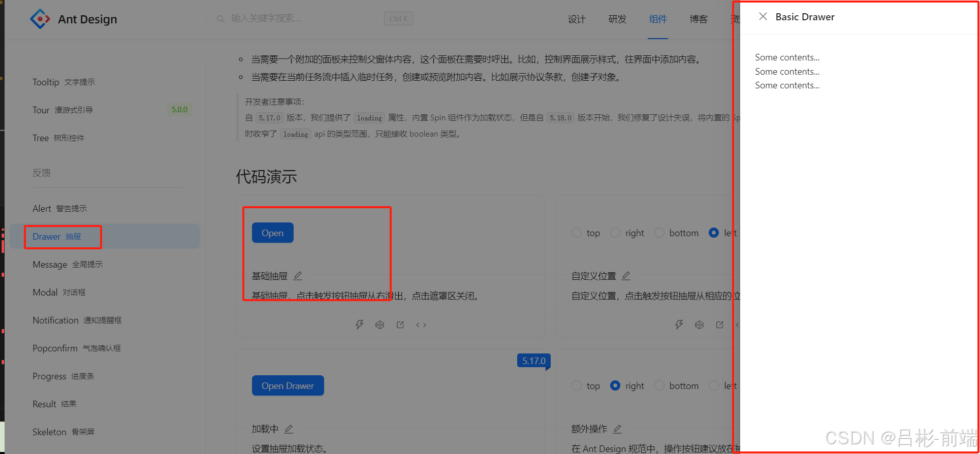Image resolution: width=980 pixels, height=454 pixels.
Task: Open Skeleton 骨架屏 in sidebar
Action: pos(105,432)
